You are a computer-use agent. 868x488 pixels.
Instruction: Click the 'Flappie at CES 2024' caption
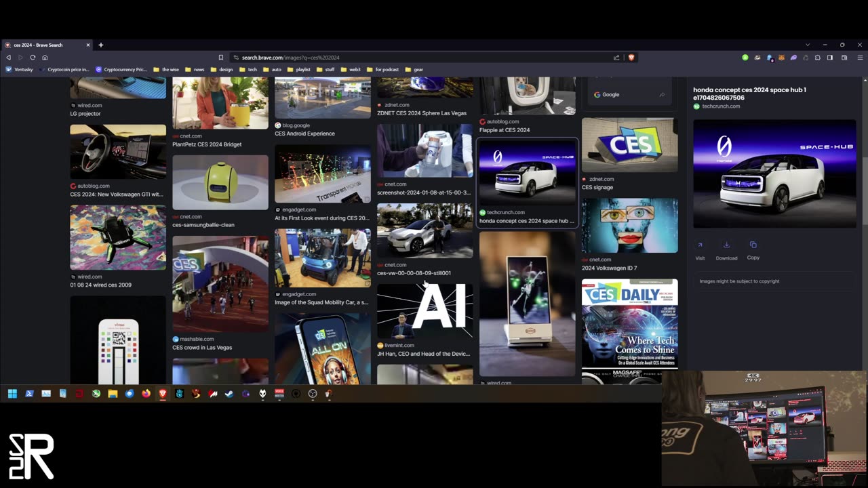tap(505, 129)
